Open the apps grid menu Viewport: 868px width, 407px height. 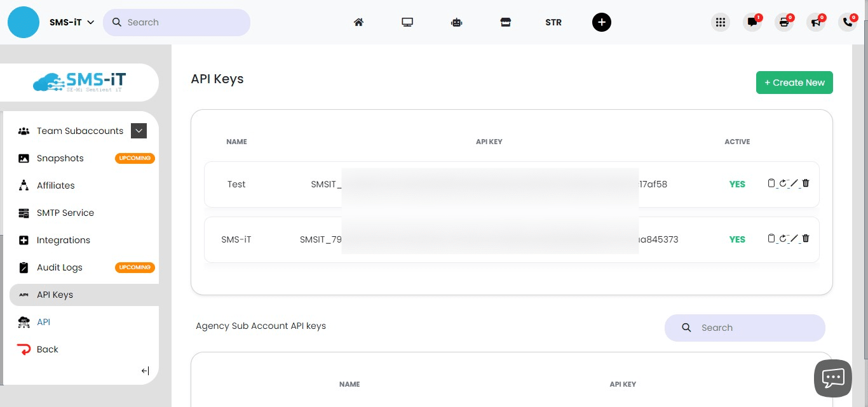[720, 22]
